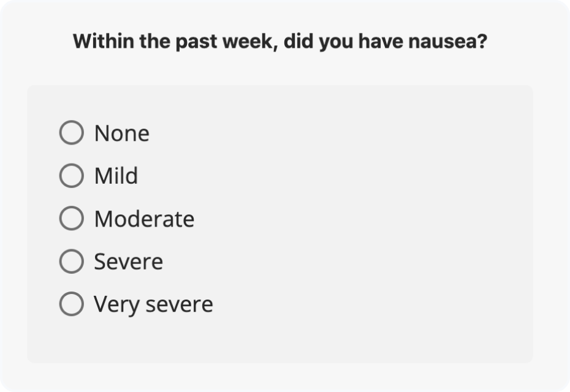Check the circle beside Very severe
This screenshot has height=392, width=570.
tap(72, 304)
